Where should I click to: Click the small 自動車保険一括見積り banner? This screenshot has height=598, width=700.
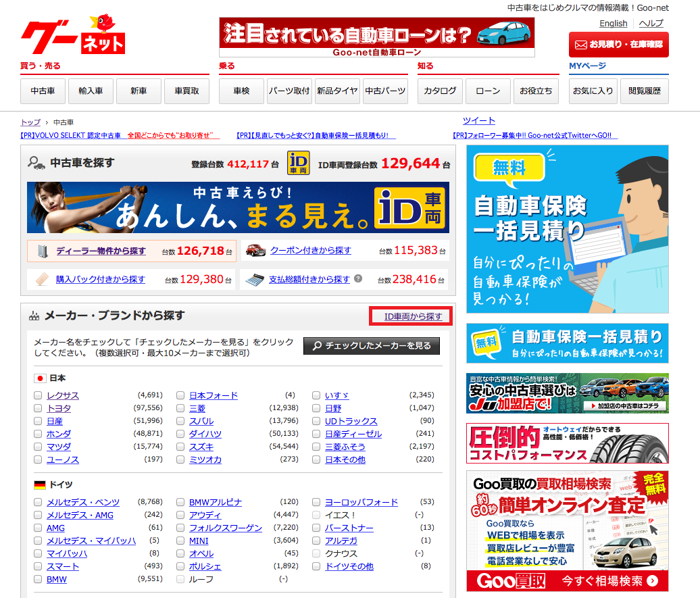[568, 343]
